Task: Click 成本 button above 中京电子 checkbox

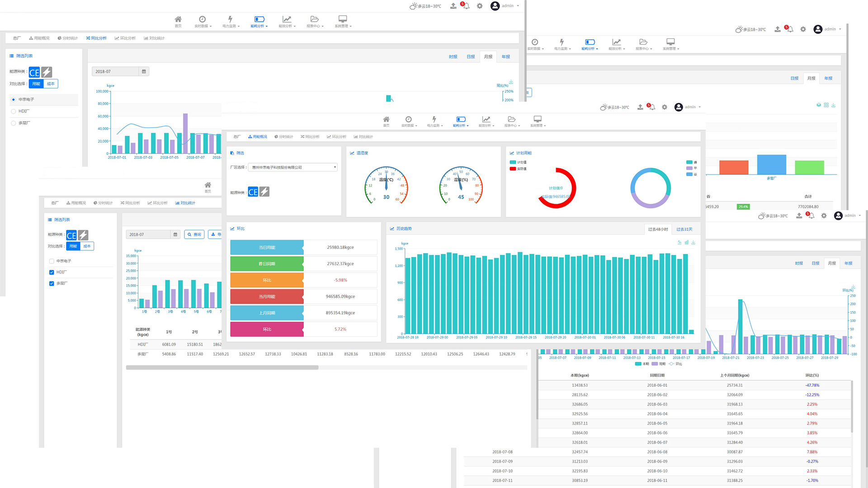Action: click(87, 246)
